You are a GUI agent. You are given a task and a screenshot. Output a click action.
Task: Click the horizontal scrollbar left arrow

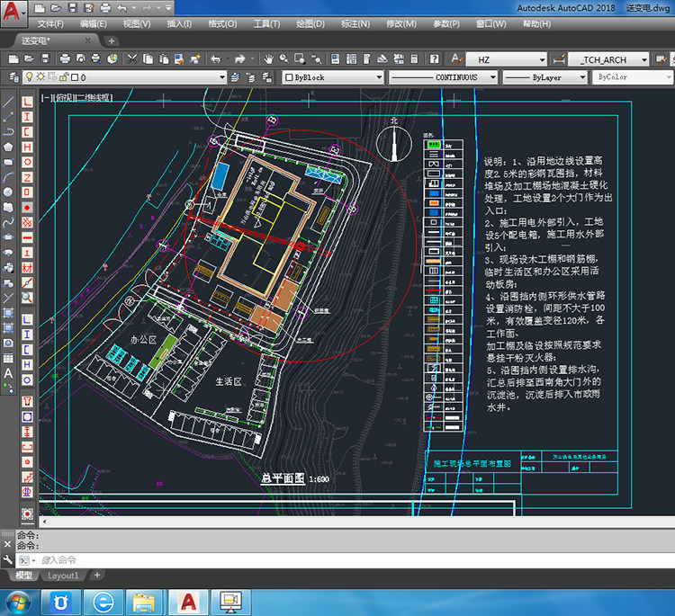pos(44,522)
